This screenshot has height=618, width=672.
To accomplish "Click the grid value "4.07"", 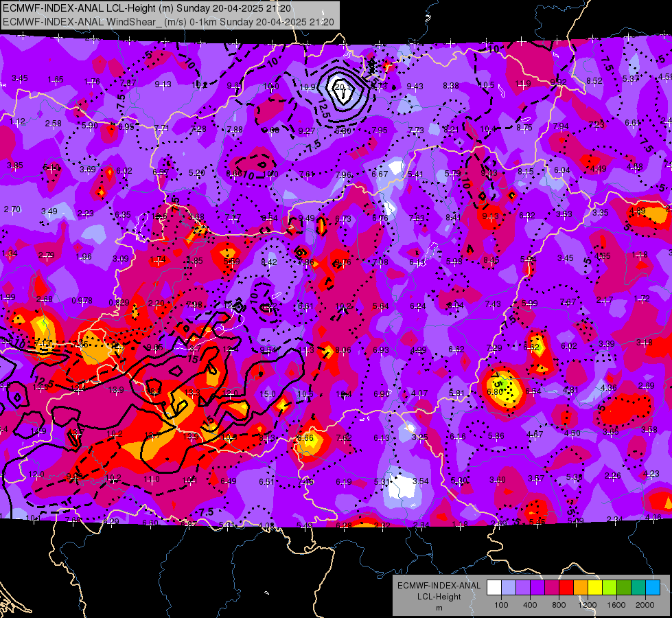I will [419, 393].
